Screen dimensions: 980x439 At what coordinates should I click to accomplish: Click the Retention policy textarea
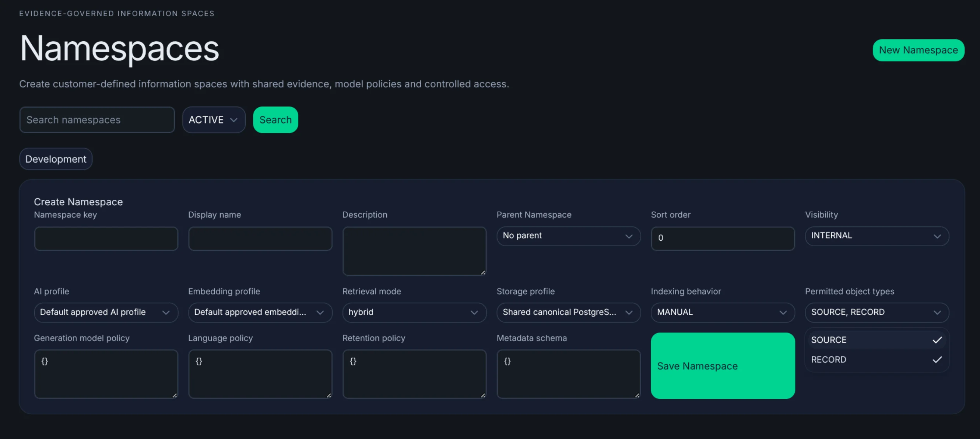[x=414, y=374]
